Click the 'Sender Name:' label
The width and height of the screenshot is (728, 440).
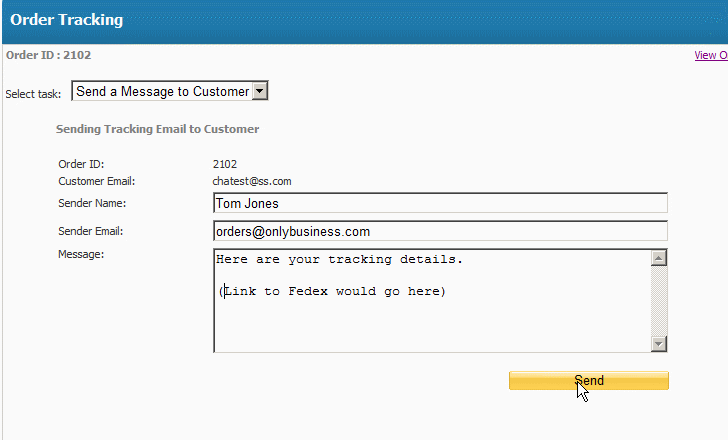92,203
